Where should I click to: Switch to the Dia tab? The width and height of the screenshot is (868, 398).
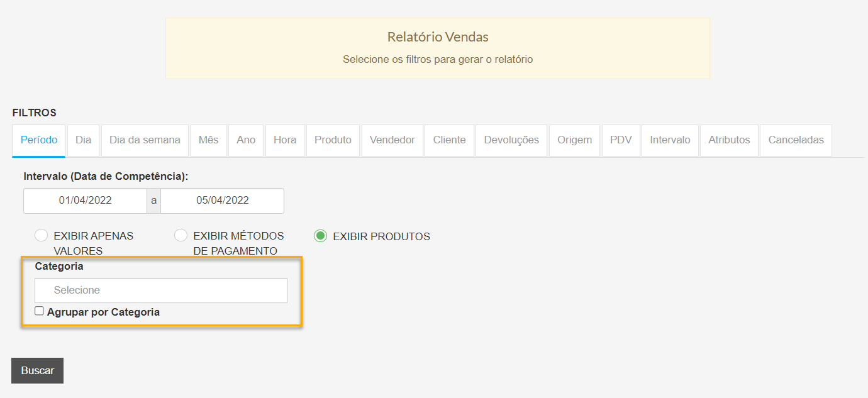84,140
